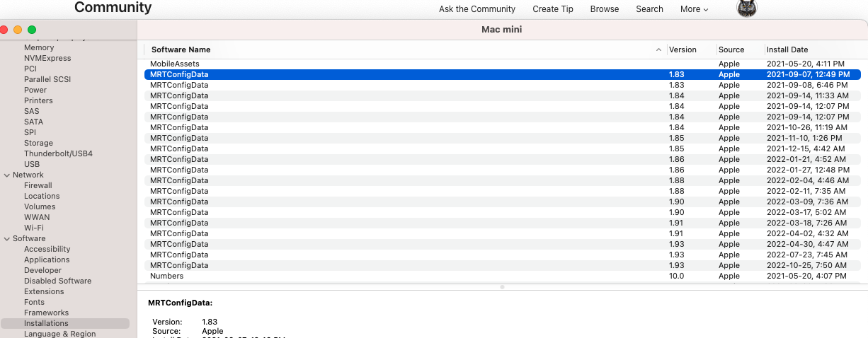
Task: Select SPI in the sidebar
Action: point(30,132)
